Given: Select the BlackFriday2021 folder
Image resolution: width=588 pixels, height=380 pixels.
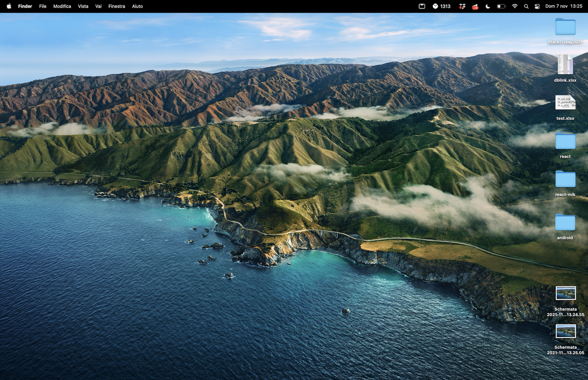Looking at the screenshot, I should [x=565, y=27].
